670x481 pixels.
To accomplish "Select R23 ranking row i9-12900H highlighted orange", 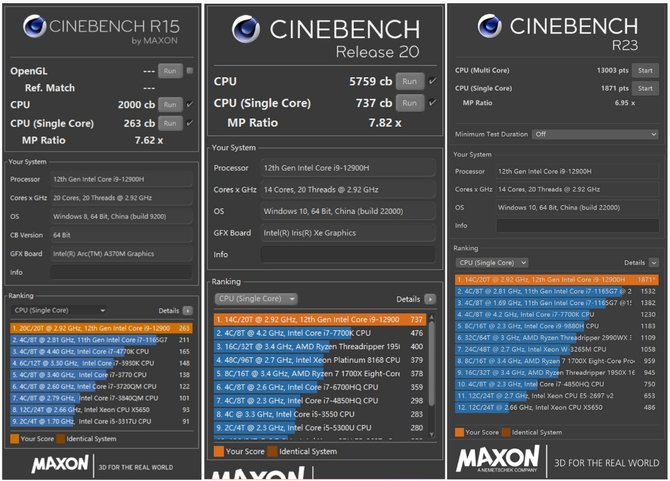I will (x=557, y=280).
